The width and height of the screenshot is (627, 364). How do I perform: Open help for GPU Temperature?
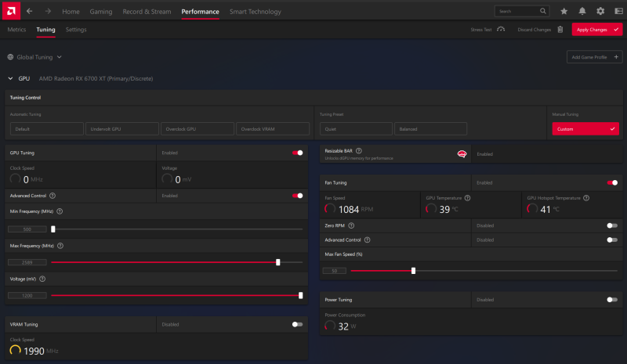pos(467,198)
